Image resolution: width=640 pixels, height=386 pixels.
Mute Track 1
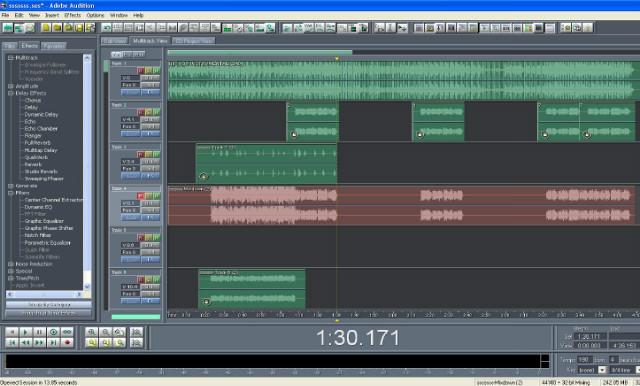pos(157,71)
